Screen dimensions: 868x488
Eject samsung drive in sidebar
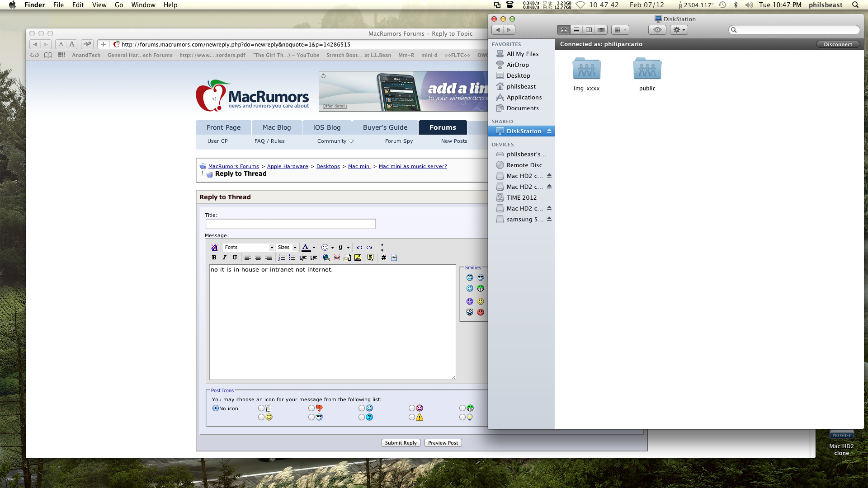click(549, 219)
